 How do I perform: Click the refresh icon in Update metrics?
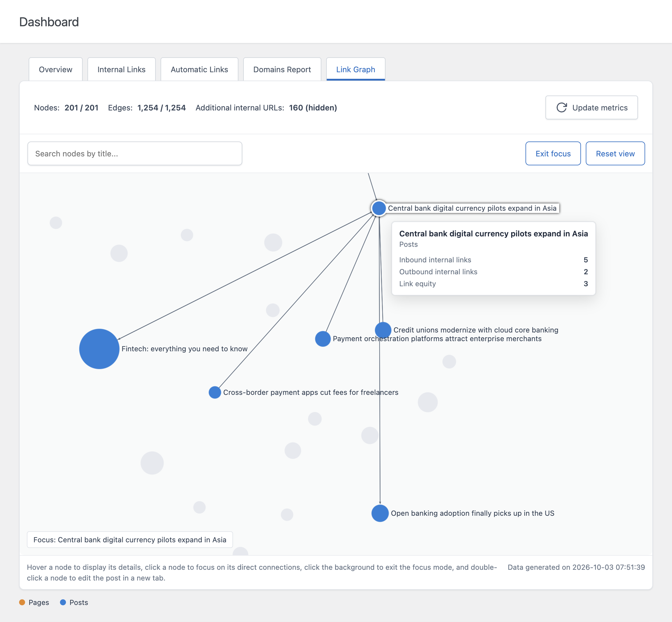562,108
